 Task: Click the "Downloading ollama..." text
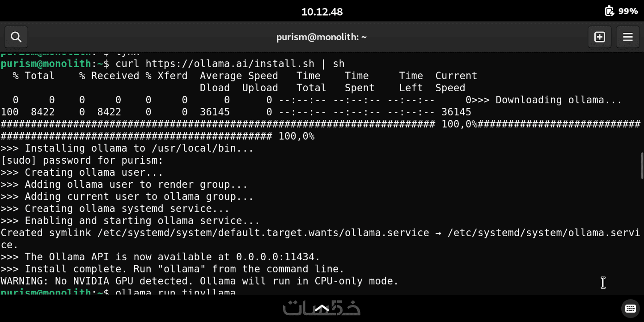point(559,100)
